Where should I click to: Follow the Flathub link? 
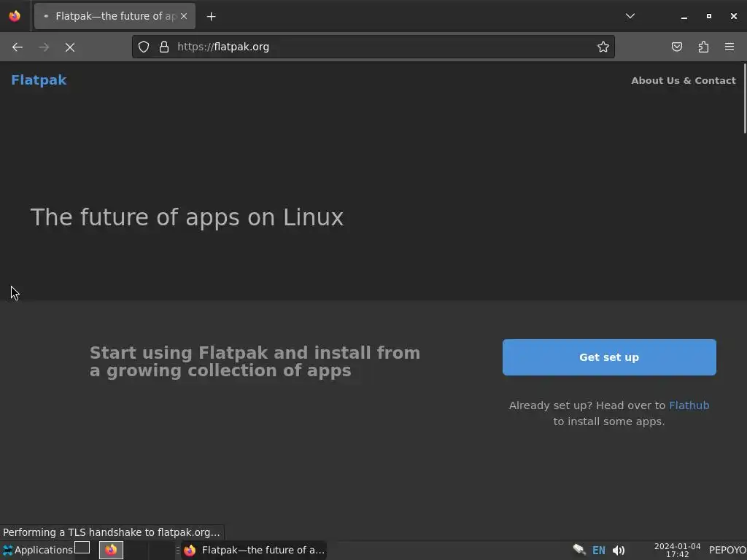point(689,405)
